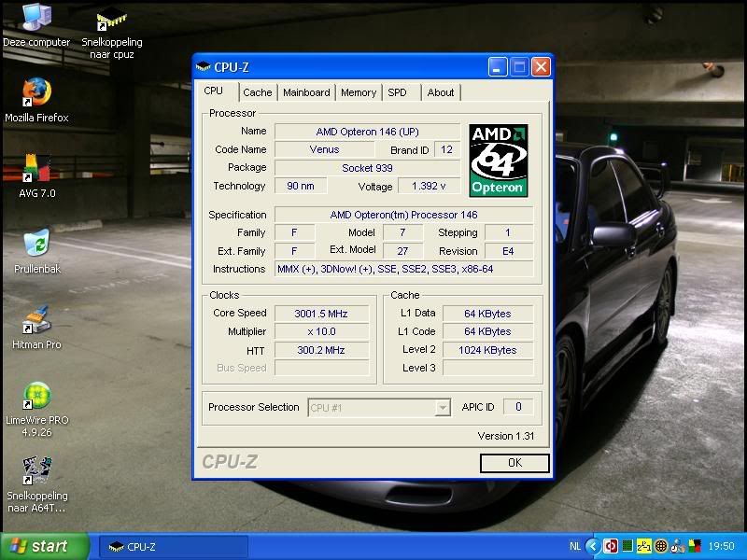
Task: Click the Multiplier value x 10.0
Action: tap(321, 331)
